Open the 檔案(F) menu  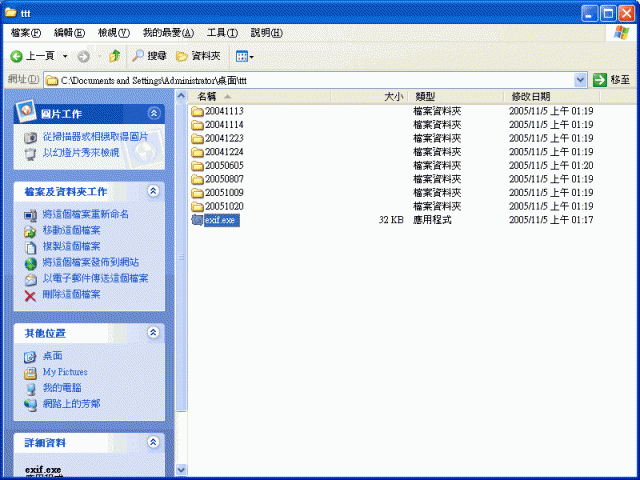coord(25,33)
